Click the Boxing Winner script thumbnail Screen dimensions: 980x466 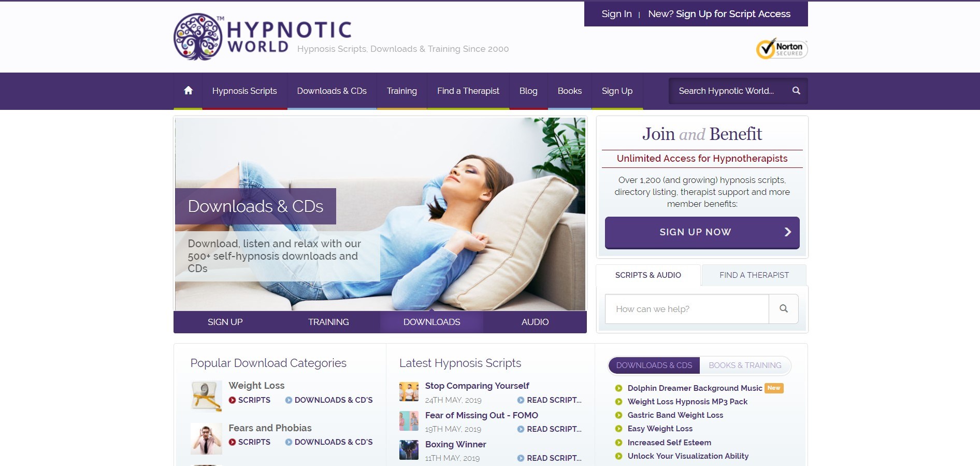point(409,450)
